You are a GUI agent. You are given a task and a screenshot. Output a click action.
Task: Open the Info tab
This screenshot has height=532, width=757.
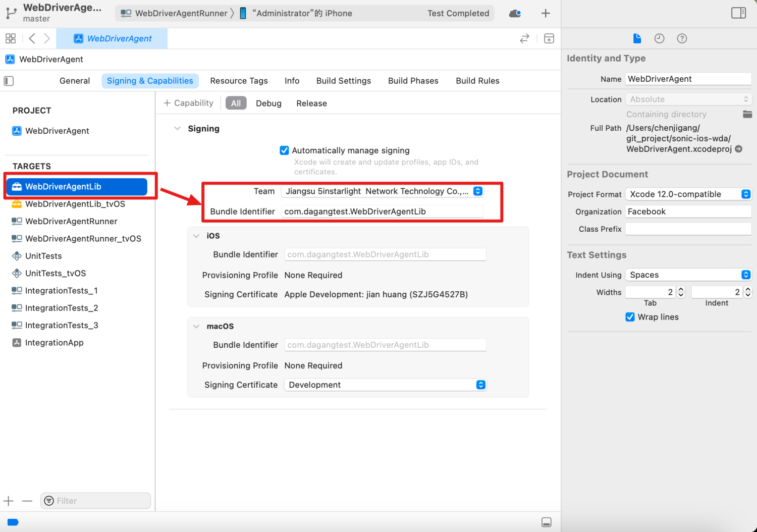pyautogui.click(x=292, y=81)
